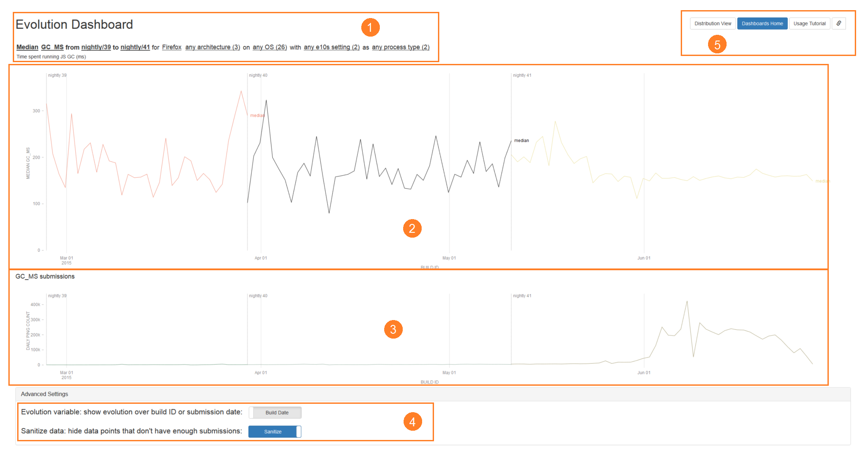
Task: Toggle the Sanitize data switch off
Action: pos(274,431)
